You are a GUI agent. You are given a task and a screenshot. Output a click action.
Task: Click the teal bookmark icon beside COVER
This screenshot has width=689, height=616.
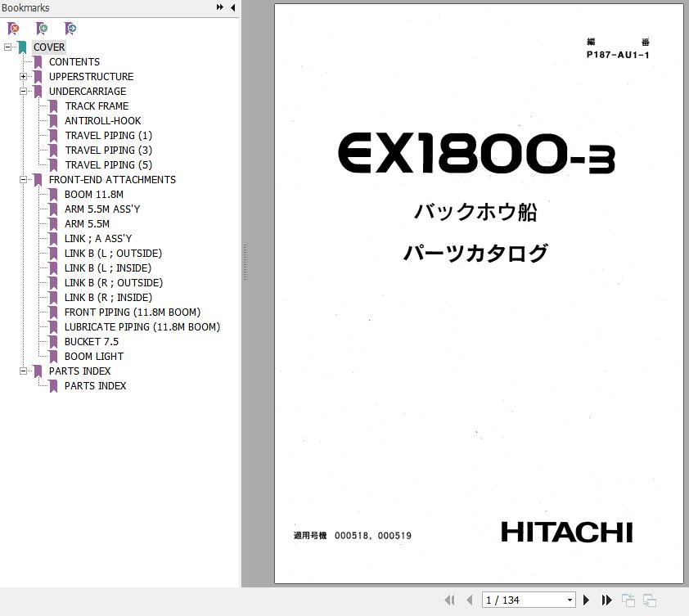click(x=22, y=47)
